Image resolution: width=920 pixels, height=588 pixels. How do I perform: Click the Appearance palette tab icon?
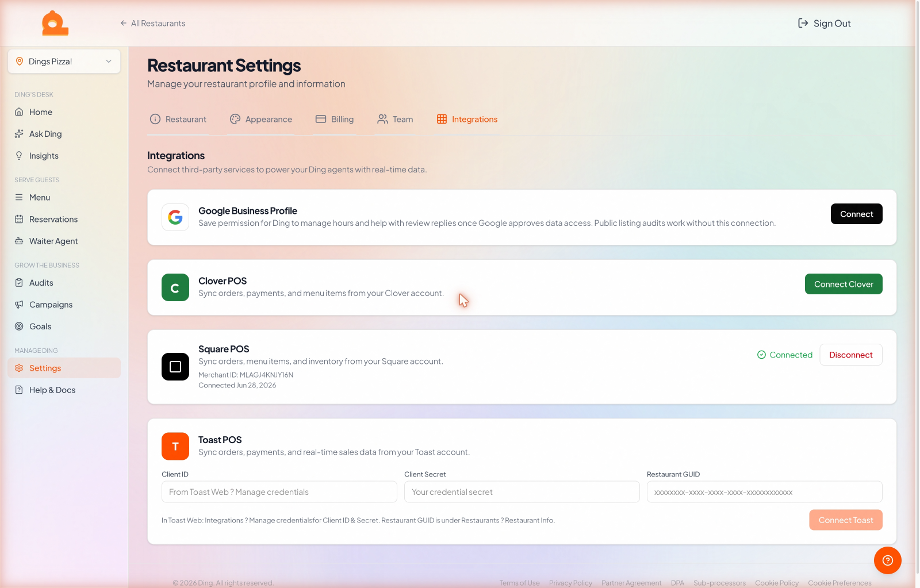point(235,119)
